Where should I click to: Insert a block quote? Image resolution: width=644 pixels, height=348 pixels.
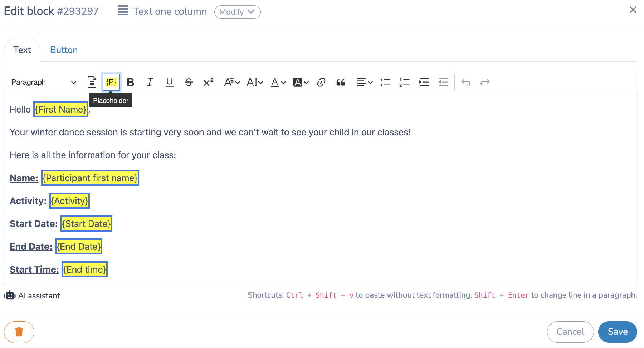[x=341, y=82]
